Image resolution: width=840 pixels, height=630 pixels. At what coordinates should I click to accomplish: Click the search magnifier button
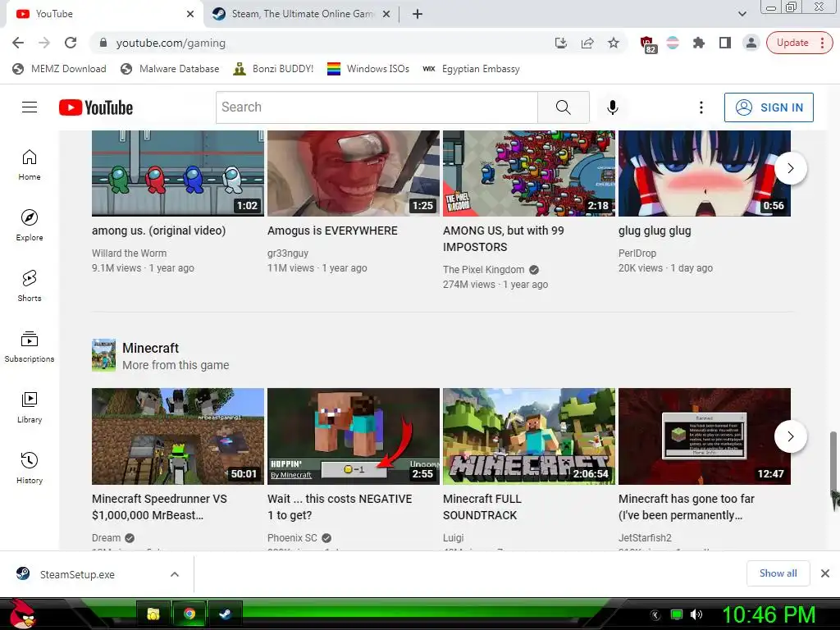coord(563,107)
